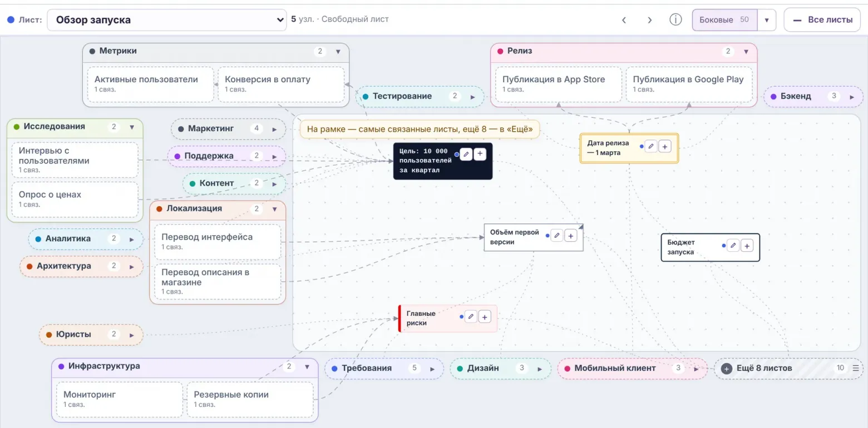Click the plus icon on "Ещё 8 листов"

(x=726, y=368)
